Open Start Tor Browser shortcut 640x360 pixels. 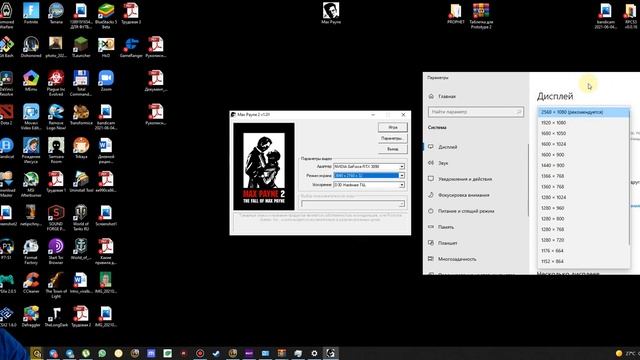pos(56,251)
